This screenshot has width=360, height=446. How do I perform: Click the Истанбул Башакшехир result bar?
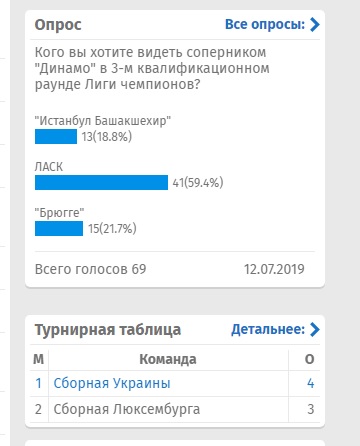pyautogui.click(x=56, y=136)
